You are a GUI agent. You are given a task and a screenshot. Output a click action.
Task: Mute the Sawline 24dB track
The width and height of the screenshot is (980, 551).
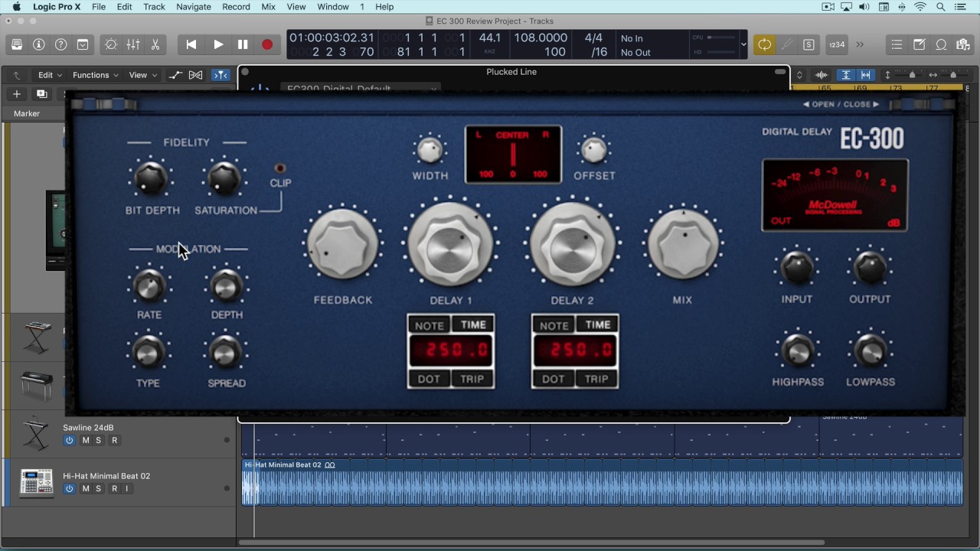(x=86, y=440)
